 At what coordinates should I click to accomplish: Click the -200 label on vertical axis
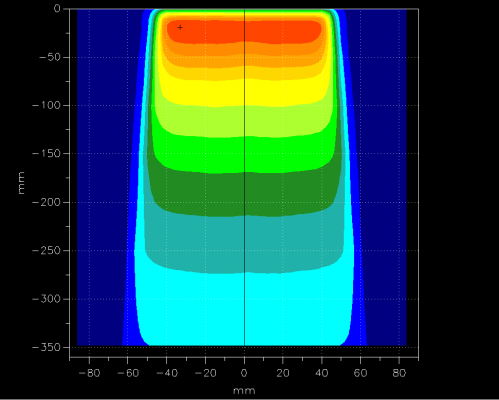coord(46,202)
